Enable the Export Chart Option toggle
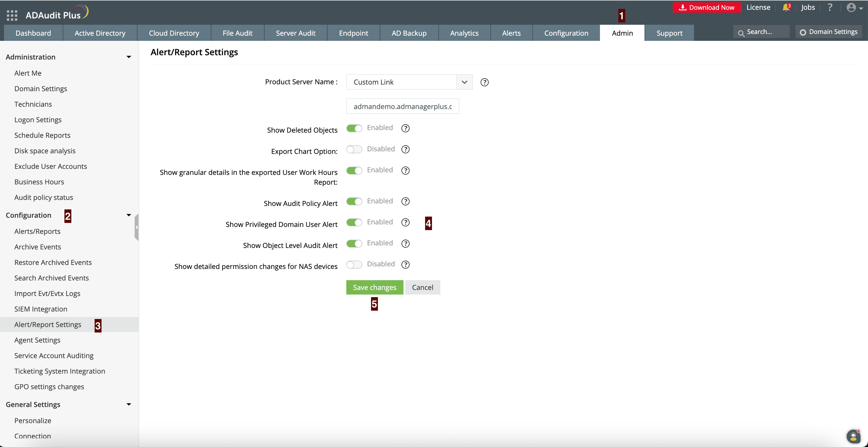Viewport: 868px width, 447px height. 354,149
